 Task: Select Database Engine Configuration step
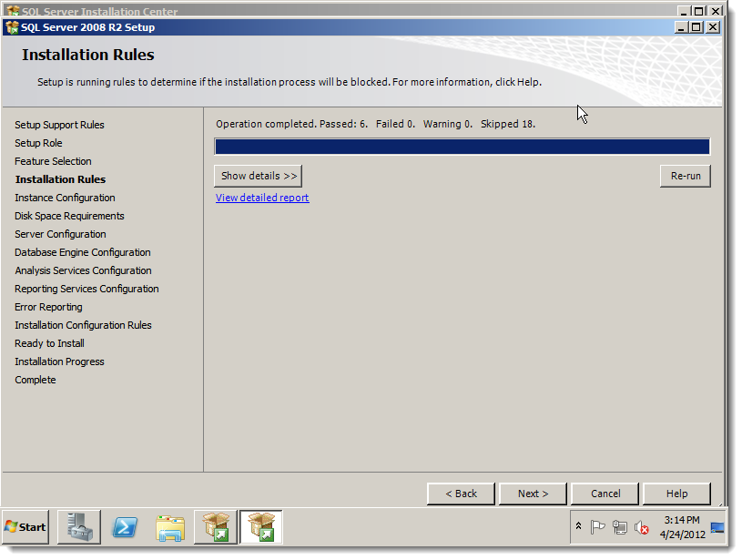coord(83,252)
